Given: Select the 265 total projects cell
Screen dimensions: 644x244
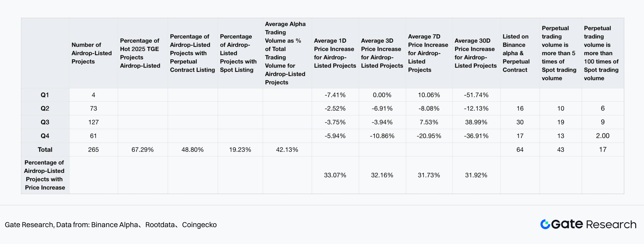Looking at the screenshot, I should click(x=93, y=150).
